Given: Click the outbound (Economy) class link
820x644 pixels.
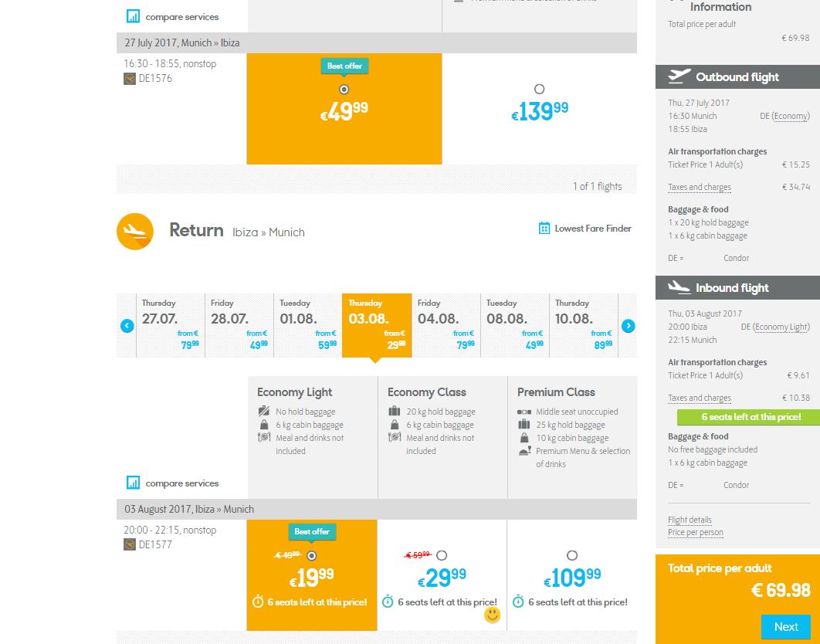Looking at the screenshot, I should 791,116.
